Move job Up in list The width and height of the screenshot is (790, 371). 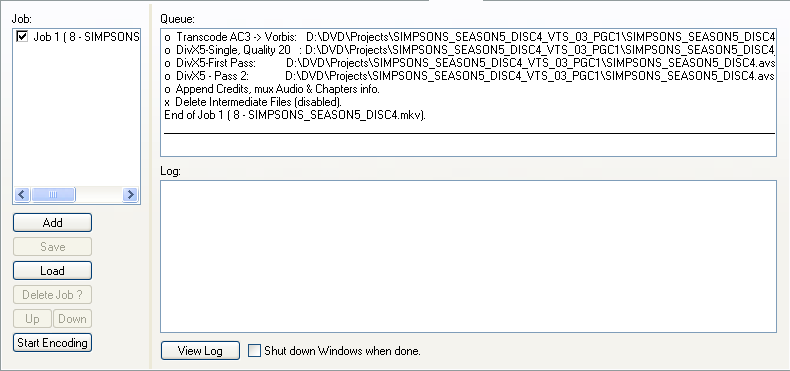[32, 319]
